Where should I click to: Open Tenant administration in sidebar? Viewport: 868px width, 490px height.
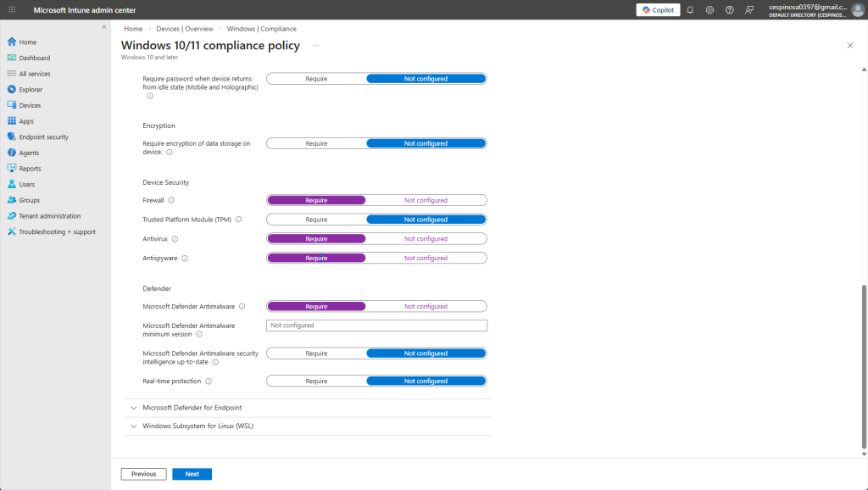pyautogui.click(x=50, y=216)
